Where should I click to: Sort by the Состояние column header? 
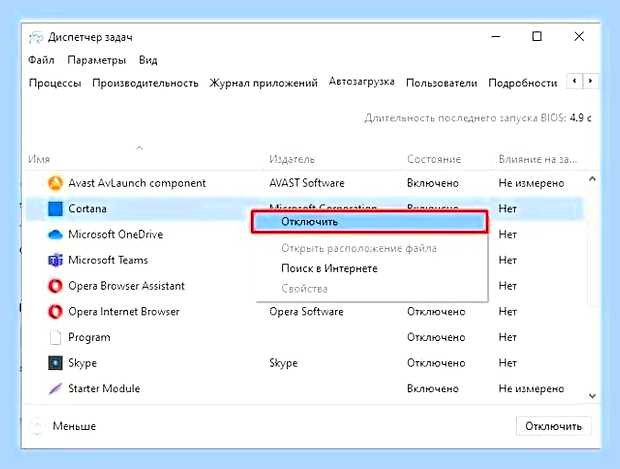[x=434, y=159]
